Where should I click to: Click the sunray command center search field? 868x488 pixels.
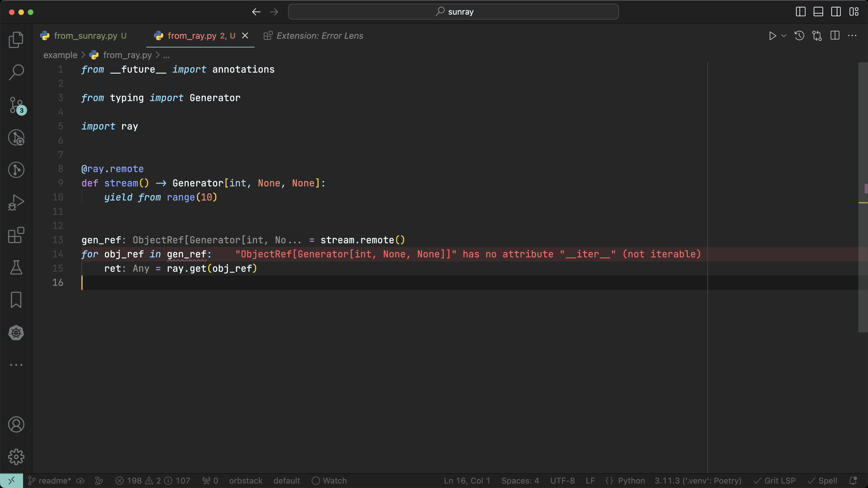click(453, 12)
